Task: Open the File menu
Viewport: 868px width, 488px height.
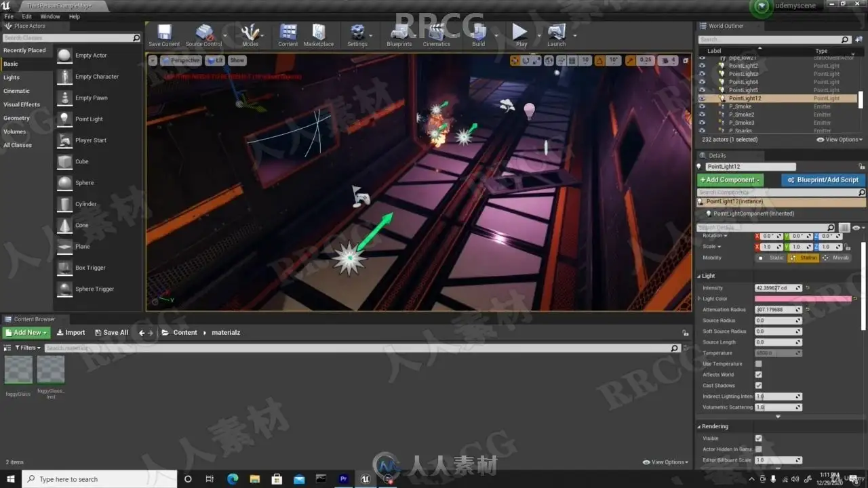Action: 9,16
